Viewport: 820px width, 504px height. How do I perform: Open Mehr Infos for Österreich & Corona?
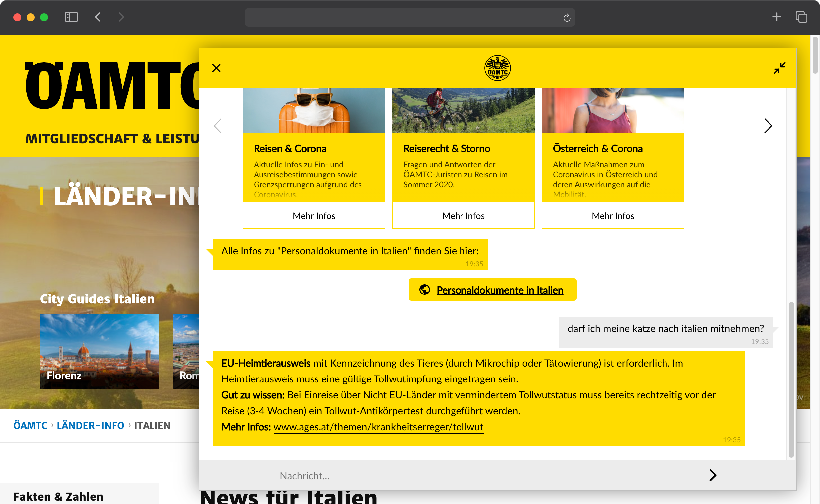[613, 216]
